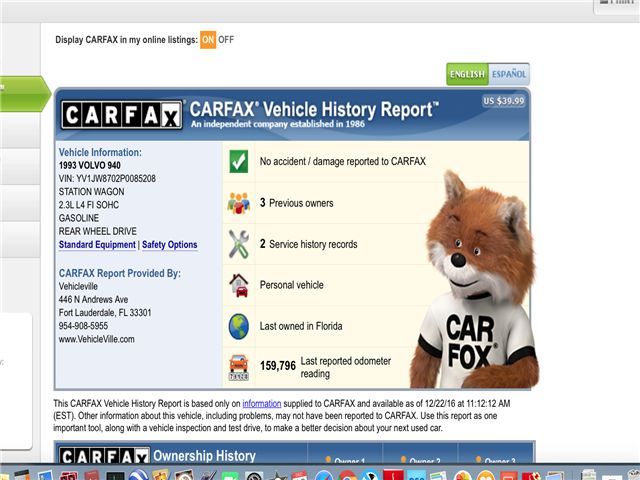640x480 pixels.
Task: Click the previous owners people icon
Action: point(238,203)
